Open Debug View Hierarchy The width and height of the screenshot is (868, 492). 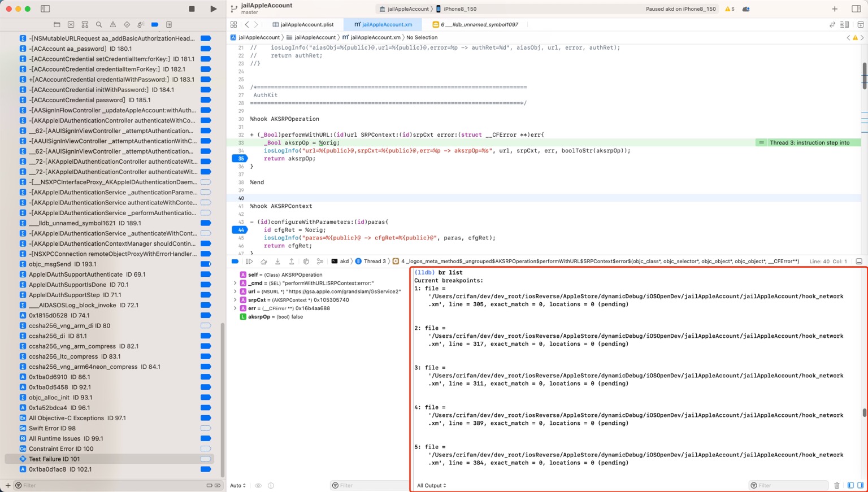click(x=306, y=262)
